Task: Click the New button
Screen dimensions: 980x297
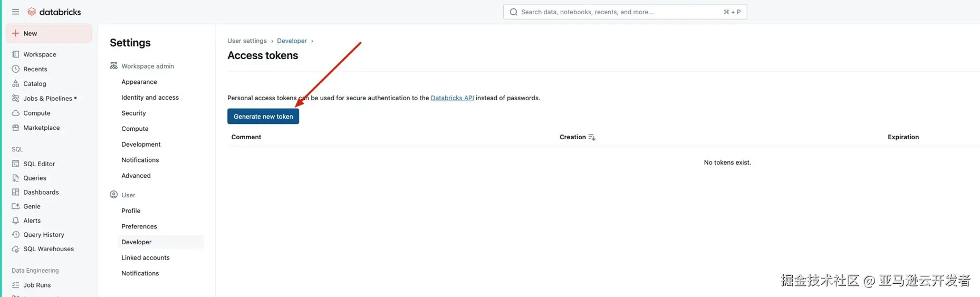Action: [x=49, y=33]
